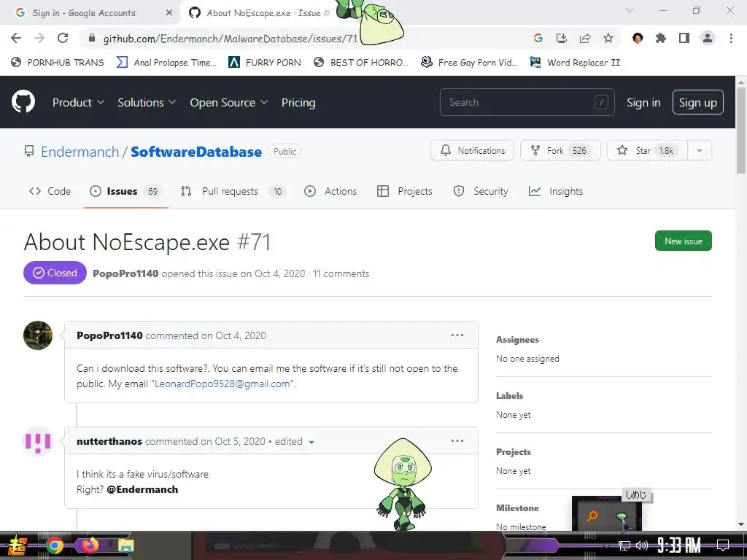Image resolution: width=747 pixels, height=560 pixels.
Task: Click the forward navigation arrow
Action: point(39,38)
